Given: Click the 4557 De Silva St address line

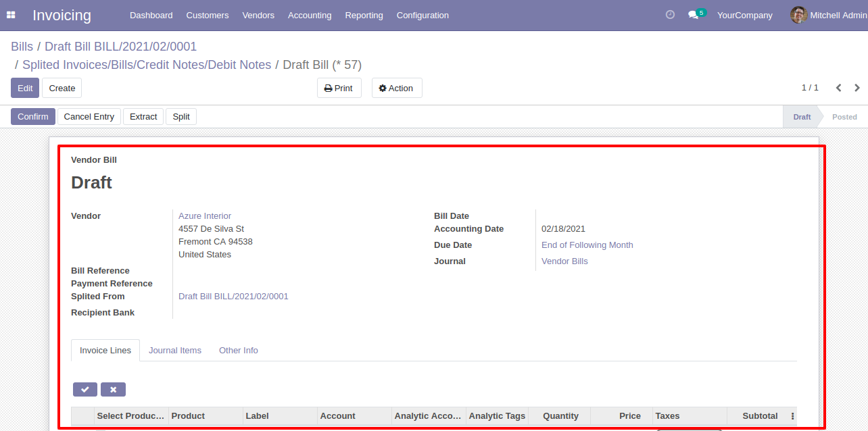Looking at the screenshot, I should [x=211, y=229].
